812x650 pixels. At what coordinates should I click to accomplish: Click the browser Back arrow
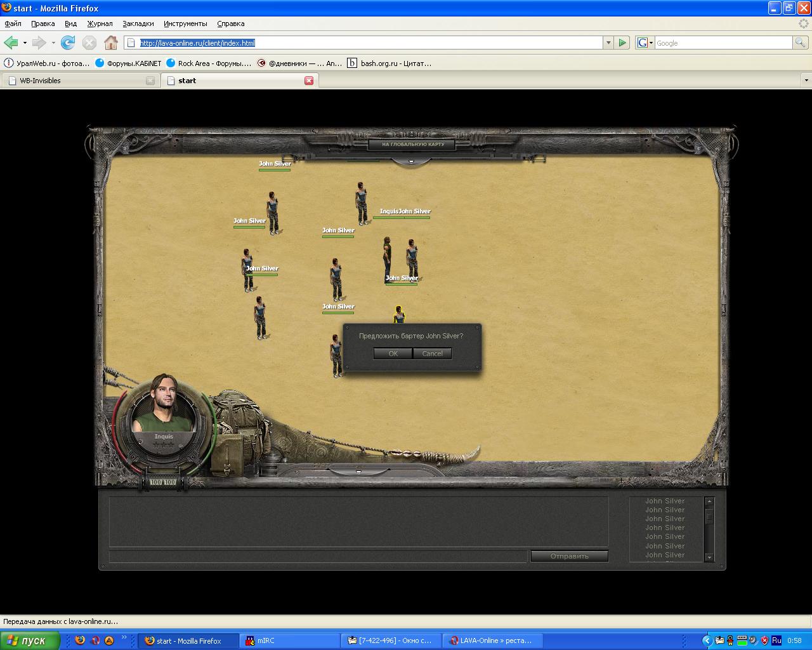(11, 43)
